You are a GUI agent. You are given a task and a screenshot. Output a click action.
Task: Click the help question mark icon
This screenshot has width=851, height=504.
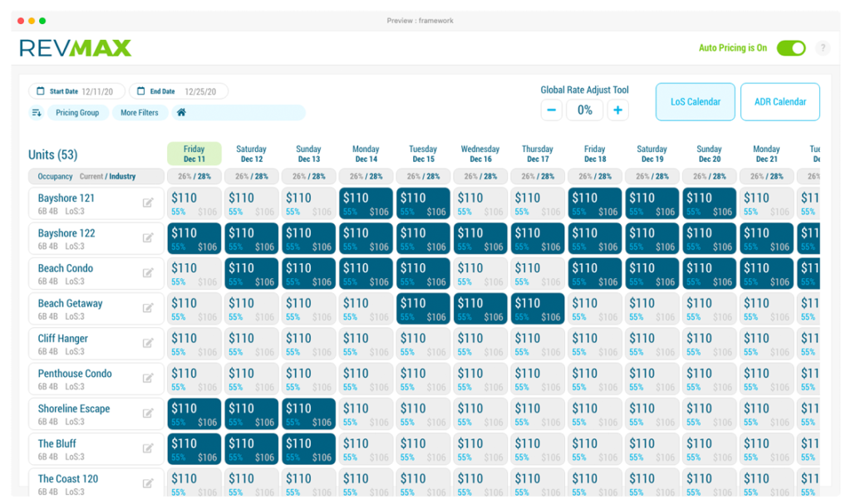pyautogui.click(x=823, y=47)
